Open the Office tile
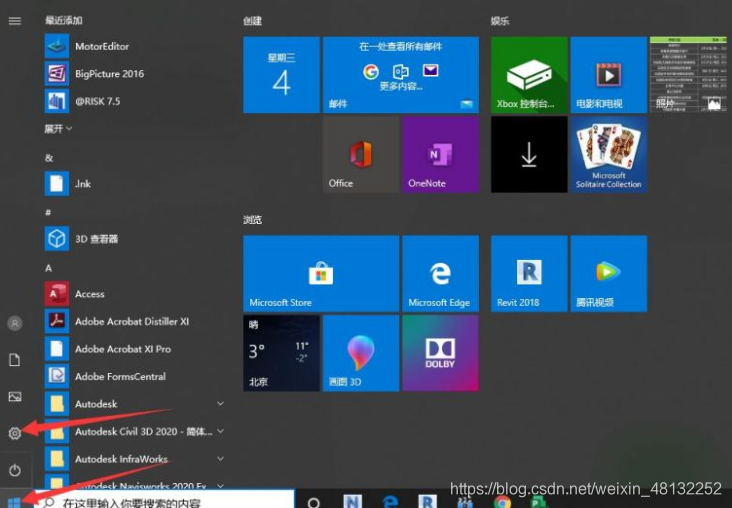This screenshot has height=508, width=732. tap(360, 154)
